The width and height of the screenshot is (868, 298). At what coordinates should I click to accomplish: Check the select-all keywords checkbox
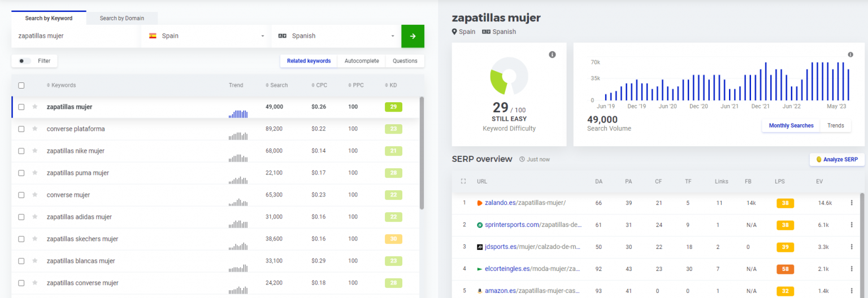(x=21, y=85)
